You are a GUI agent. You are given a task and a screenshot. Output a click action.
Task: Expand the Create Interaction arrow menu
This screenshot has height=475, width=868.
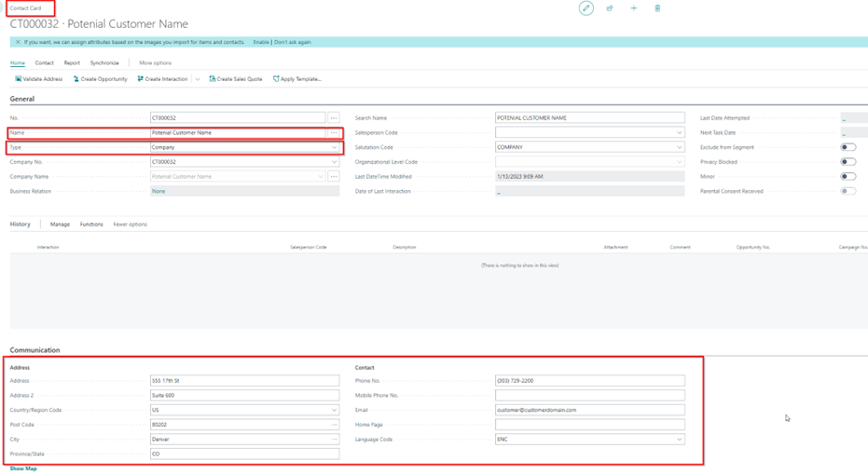pos(197,79)
